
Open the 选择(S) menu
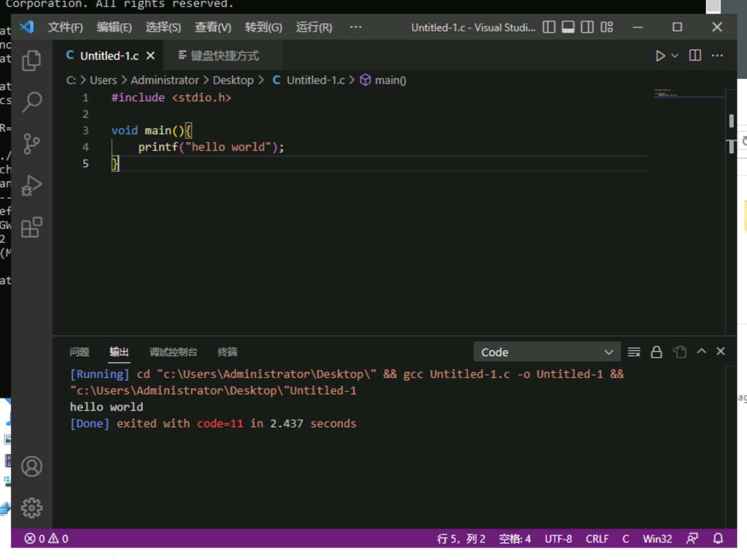tap(163, 27)
